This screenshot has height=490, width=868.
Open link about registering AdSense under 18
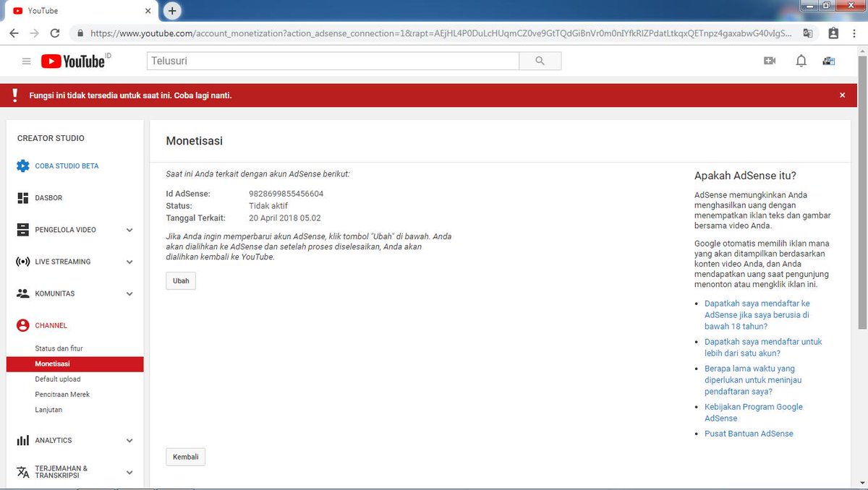(757, 315)
